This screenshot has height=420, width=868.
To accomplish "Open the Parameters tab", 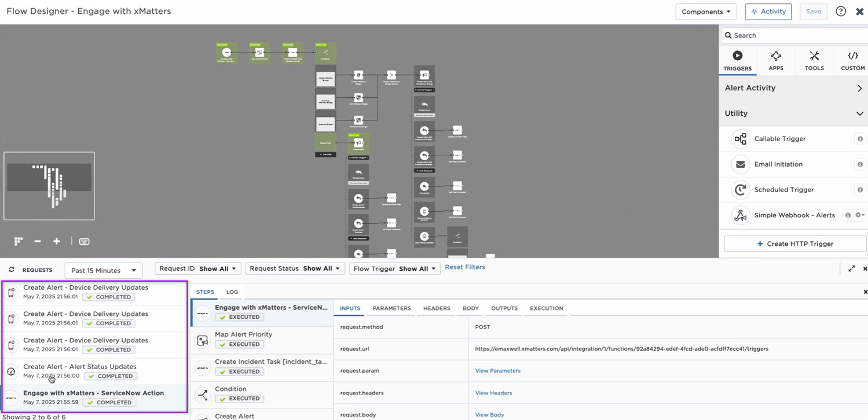I will (x=391, y=308).
